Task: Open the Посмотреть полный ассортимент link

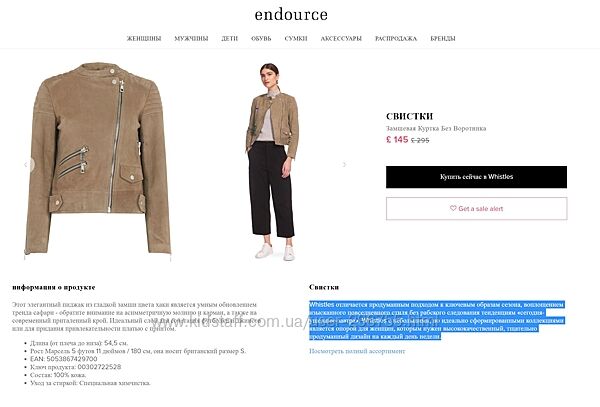Action: click(357, 351)
